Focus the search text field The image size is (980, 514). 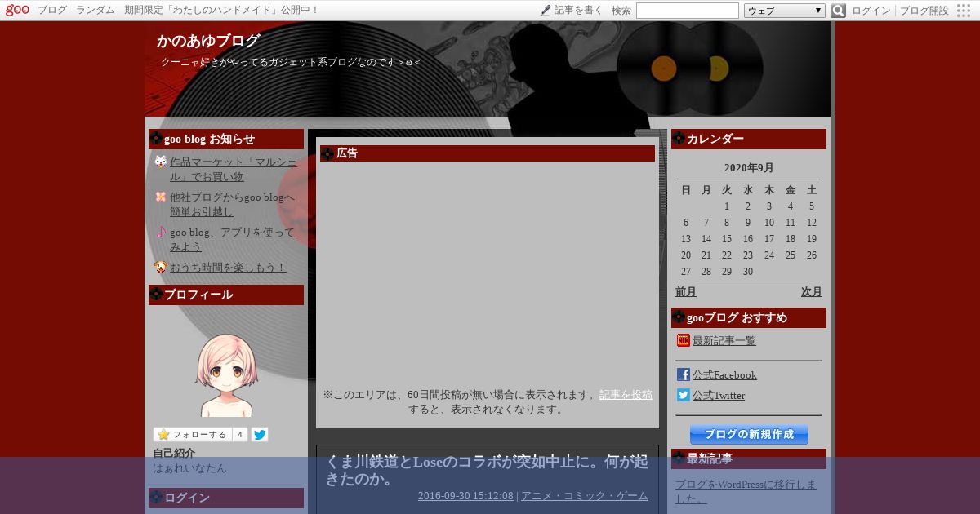[x=688, y=11]
